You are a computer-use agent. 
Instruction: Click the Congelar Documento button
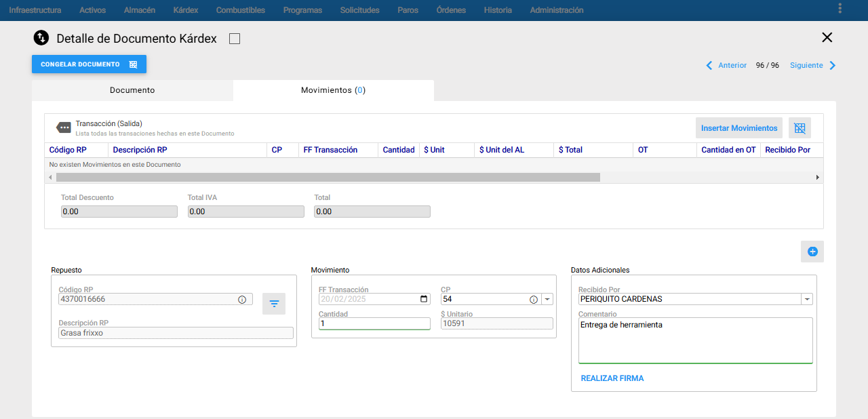tap(89, 64)
